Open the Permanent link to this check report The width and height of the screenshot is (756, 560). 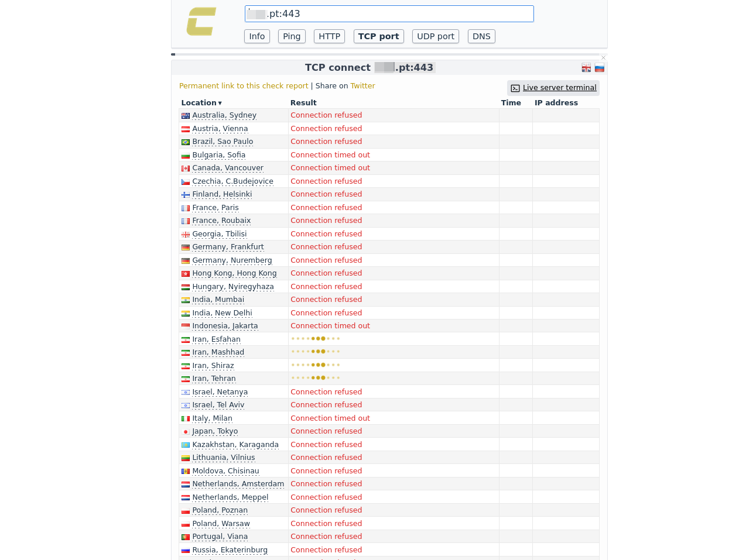[x=244, y=86]
